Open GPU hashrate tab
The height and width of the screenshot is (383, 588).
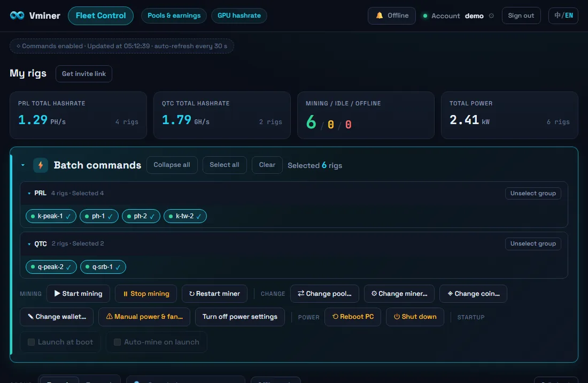coord(239,16)
